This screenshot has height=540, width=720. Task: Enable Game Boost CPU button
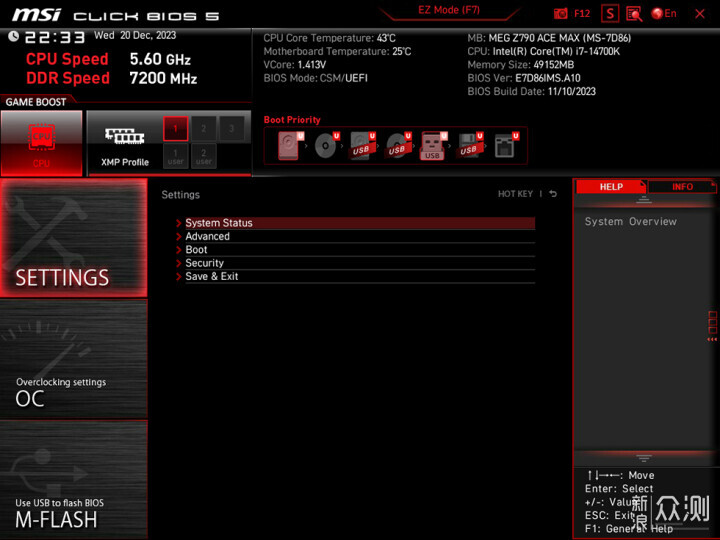point(41,143)
